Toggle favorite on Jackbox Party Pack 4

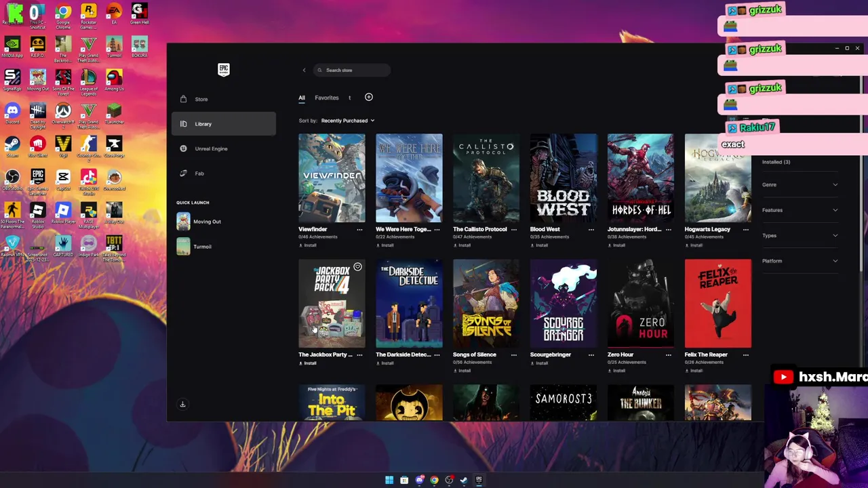click(357, 267)
